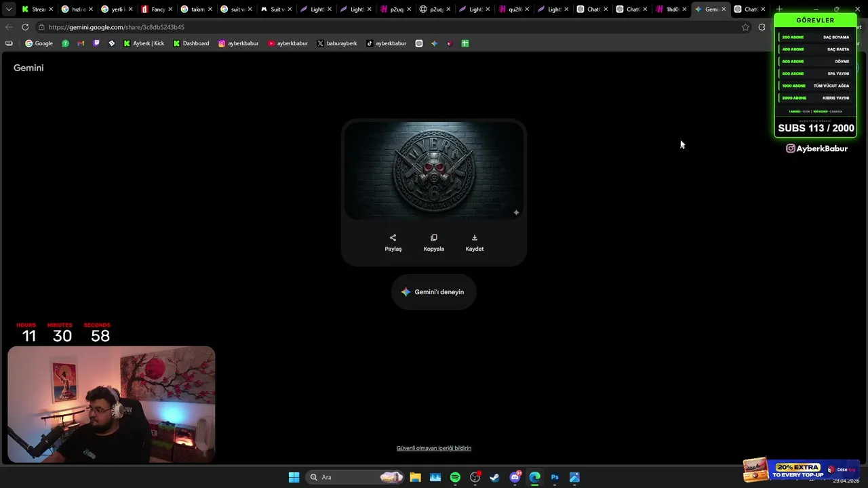The image size is (868, 488).
Task: Open the Ayberk | Kick bookmark
Action: (143, 43)
